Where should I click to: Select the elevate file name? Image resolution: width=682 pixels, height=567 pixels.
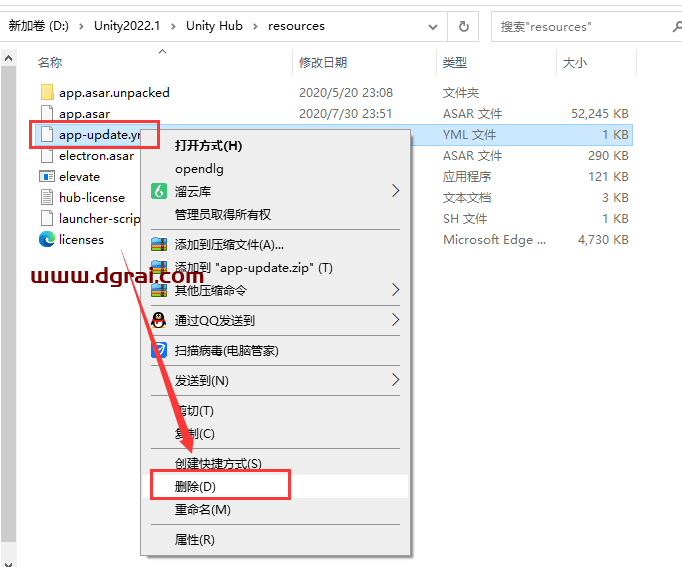pyautogui.click(x=80, y=177)
